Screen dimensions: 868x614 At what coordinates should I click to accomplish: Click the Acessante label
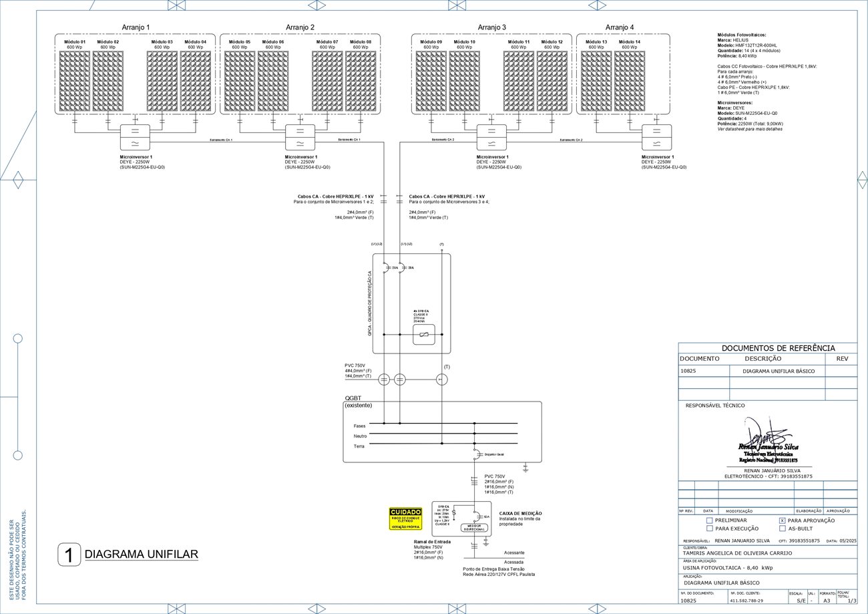[514, 553]
